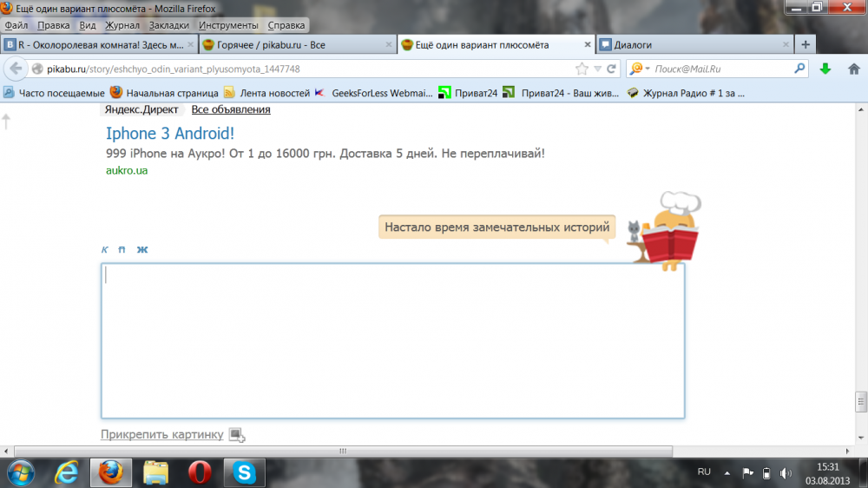Open the Iphone 3 Android! ad link
The image size is (868, 488).
[x=170, y=134]
